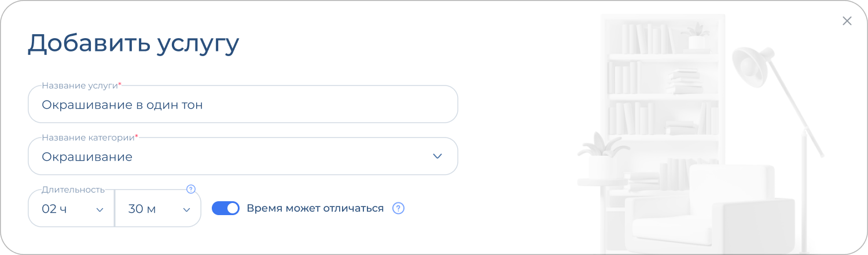Click the Название услуги field label
The height and width of the screenshot is (255, 868).
point(79,86)
